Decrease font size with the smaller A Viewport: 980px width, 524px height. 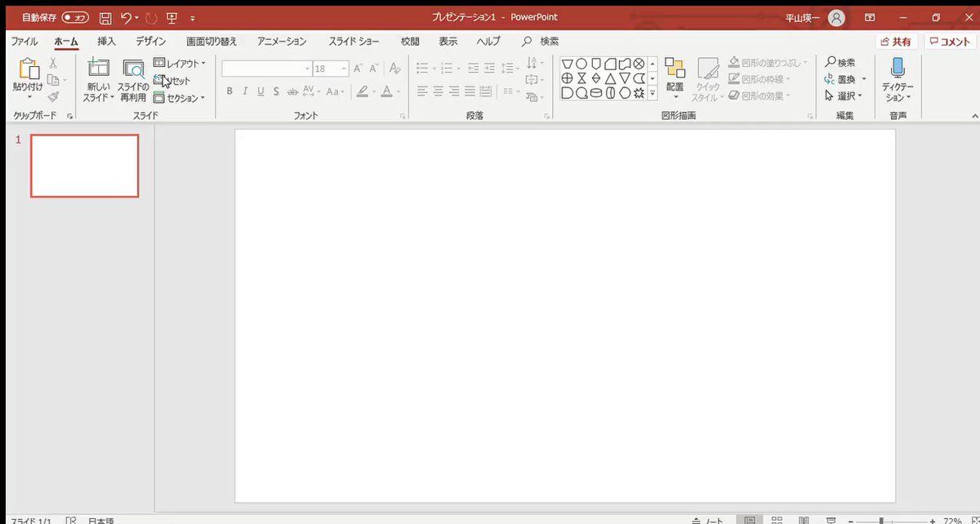[373, 69]
